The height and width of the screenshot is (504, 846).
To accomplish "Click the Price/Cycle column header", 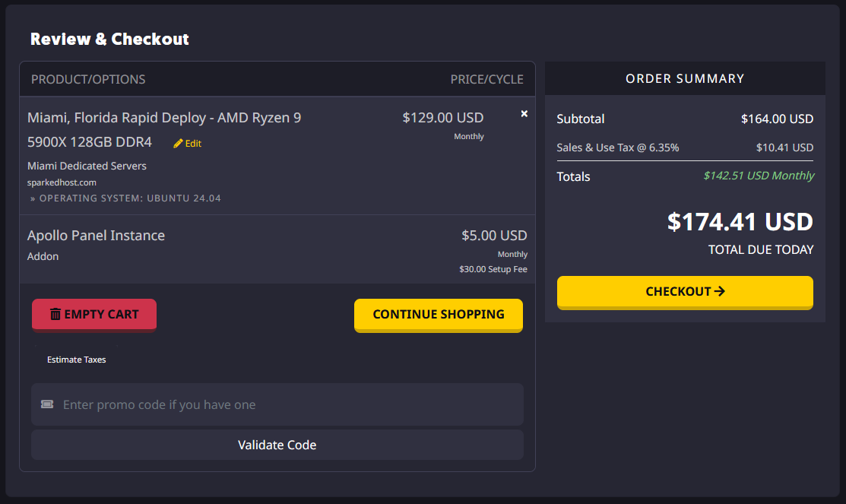I will tap(486, 79).
